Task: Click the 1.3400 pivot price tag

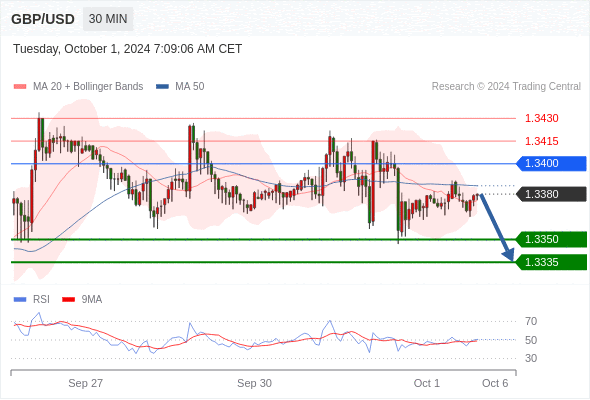Action: click(552, 164)
